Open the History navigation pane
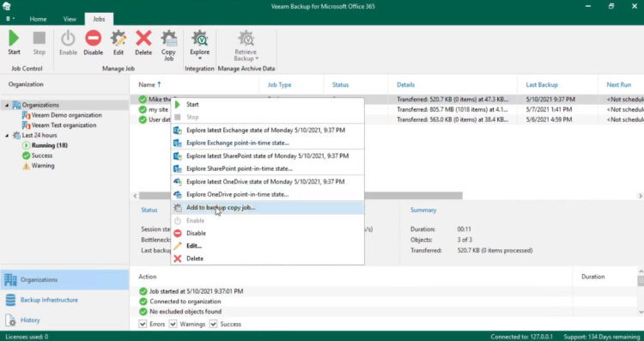The width and height of the screenshot is (644, 341). (x=64, y=320)
